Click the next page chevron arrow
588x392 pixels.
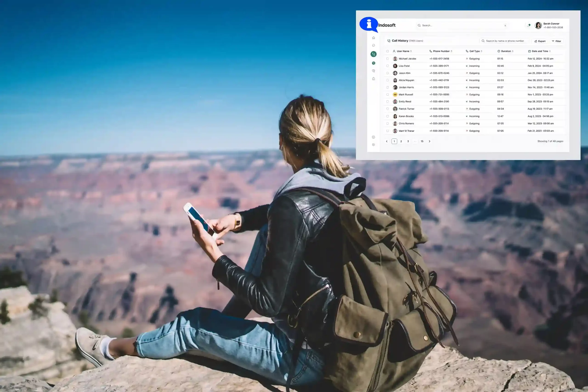(x=430, y=141)
